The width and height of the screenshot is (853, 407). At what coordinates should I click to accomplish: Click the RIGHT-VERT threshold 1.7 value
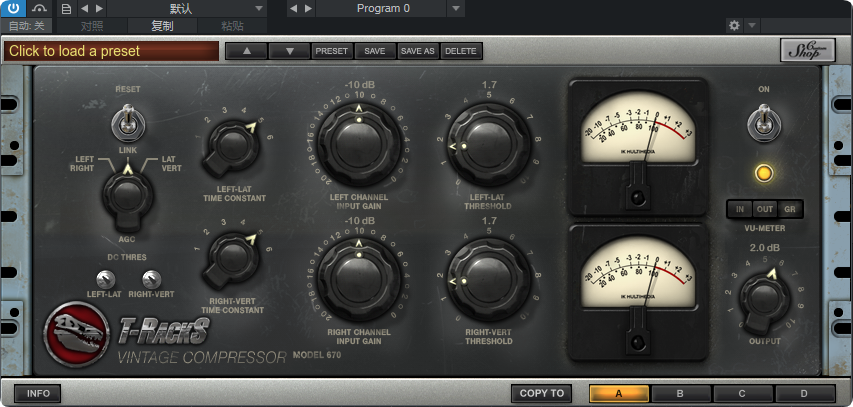(x=489, y=221)
